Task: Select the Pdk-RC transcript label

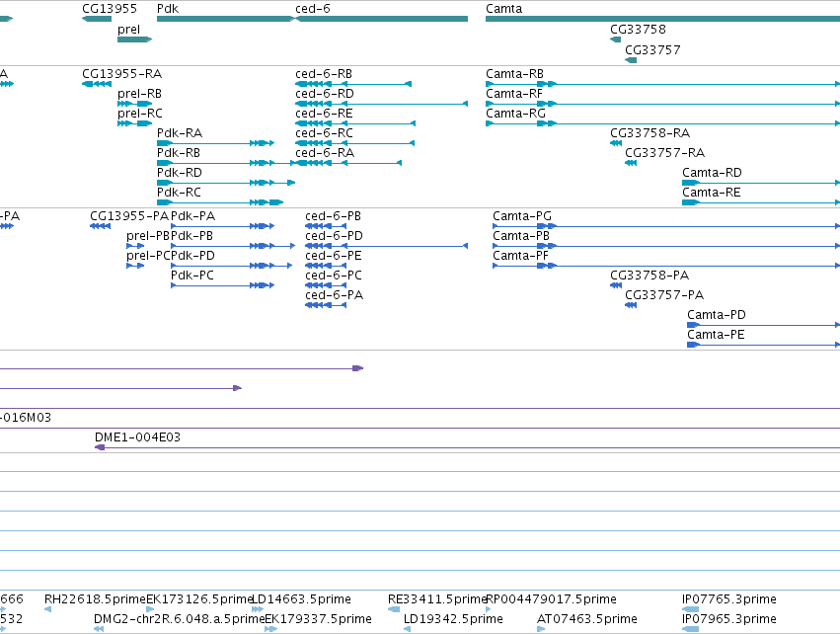Action: point(179,193)
